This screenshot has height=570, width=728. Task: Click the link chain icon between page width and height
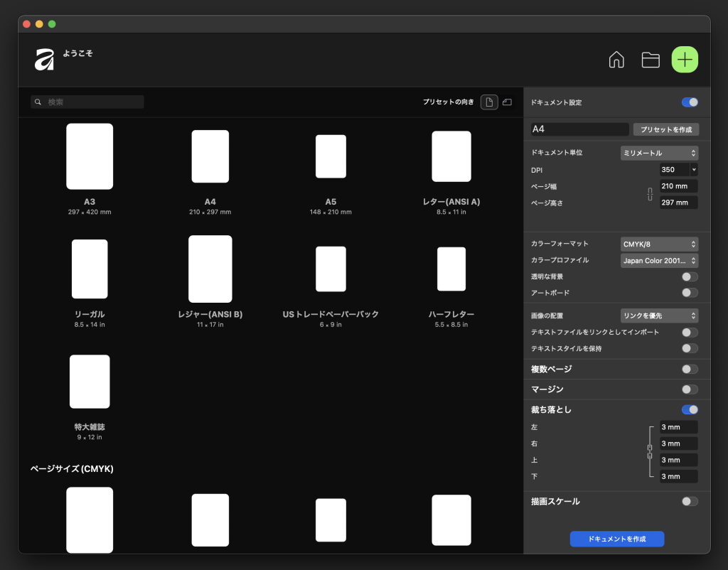click(x=649, y=193)
